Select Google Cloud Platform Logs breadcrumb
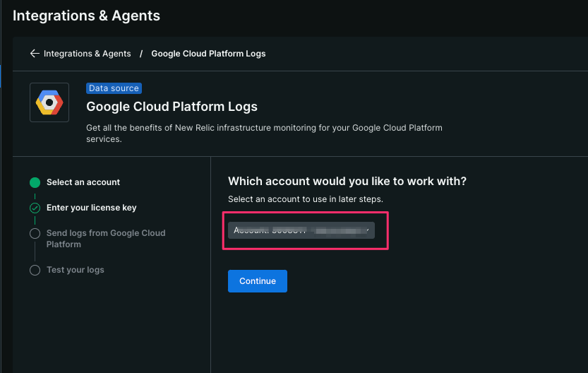Viewport: 588px width, 373px height. pyautogui.click(x=208, y=54)
